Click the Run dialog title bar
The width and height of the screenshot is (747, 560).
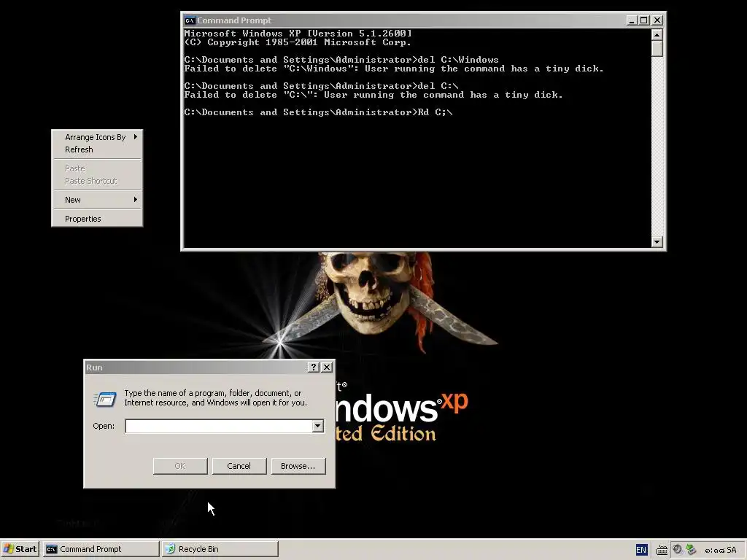[196, 367]
